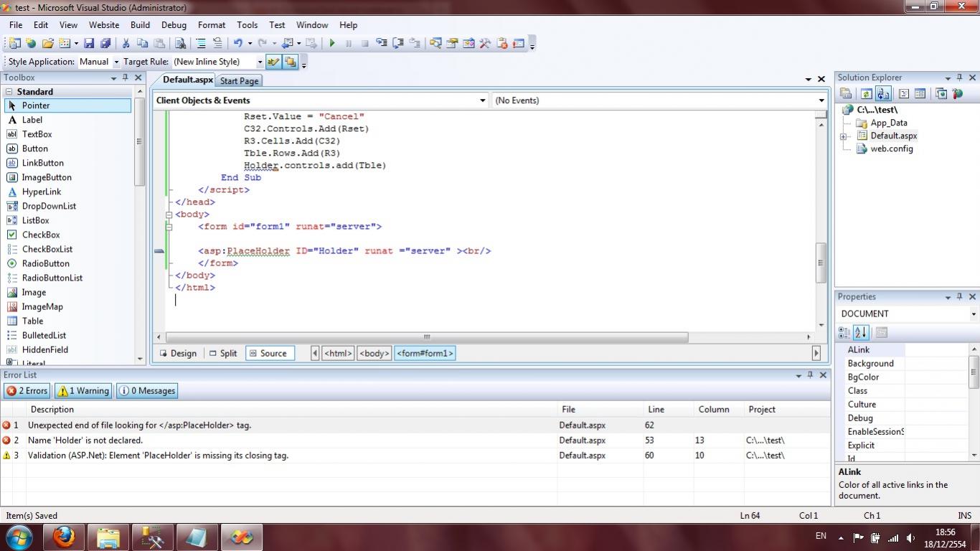Open the Client Objects & Events dropdown
Image resolution: width=980 pixels, height=551 pixels.
pos(482,100)
